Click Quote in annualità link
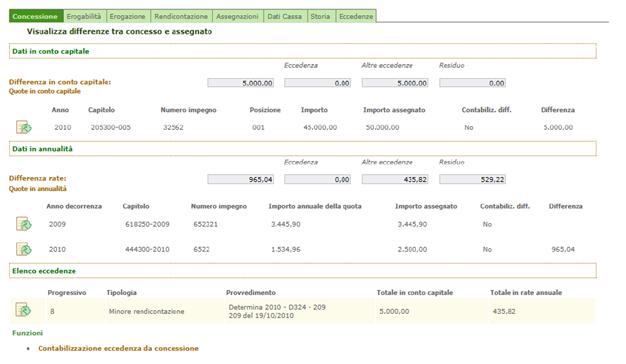The width and height of the screenshot is (626, 364). 38,189
